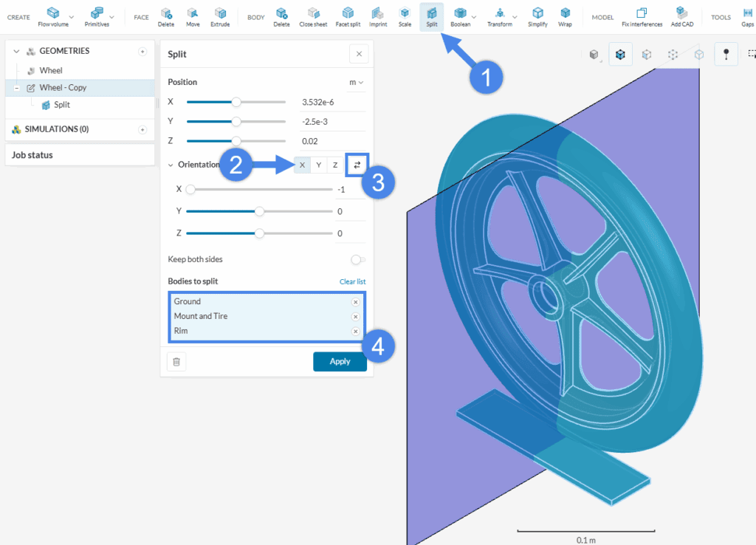756x545 pixels.
Task: Click the Add CAD icon
Action: pyautogui.click(x=681, y=13)
